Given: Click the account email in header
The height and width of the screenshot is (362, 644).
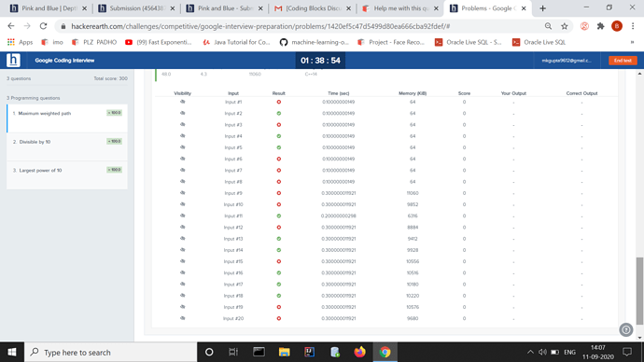Looking at the screenshot, I should click(x=567, y=61).
